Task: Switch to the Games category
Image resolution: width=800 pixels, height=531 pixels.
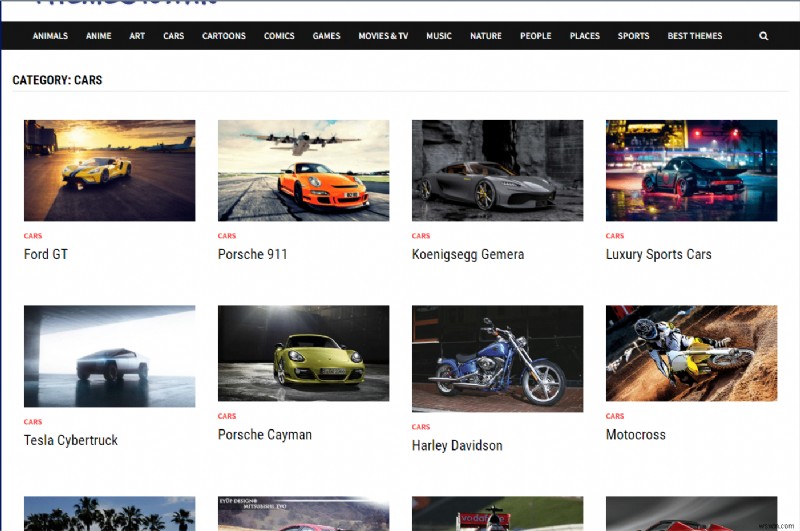Action: [327, 36]
